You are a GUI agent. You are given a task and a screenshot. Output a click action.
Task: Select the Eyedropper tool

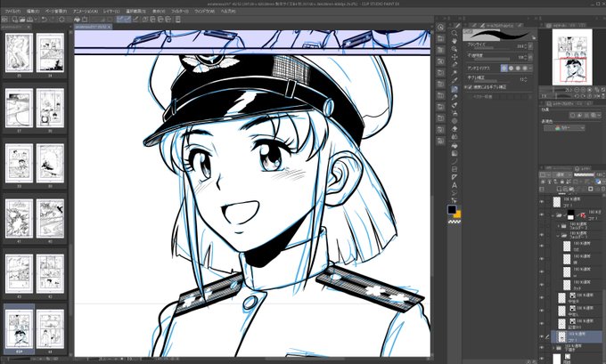454,81
